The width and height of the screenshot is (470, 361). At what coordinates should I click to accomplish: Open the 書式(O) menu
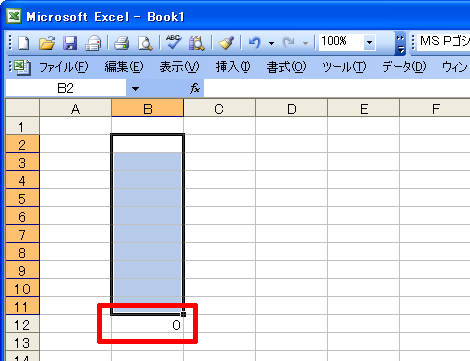286,67
